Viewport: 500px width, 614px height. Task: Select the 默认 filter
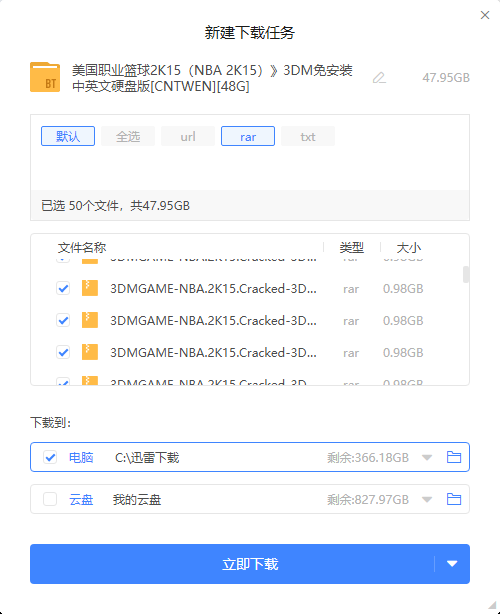pos(68,136)
